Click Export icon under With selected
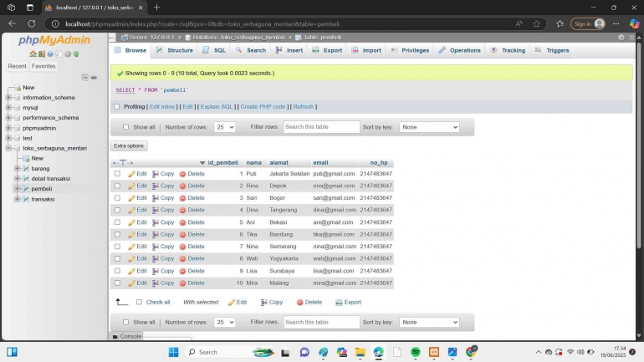The height and width of the screenshot is (362, 644). click(x=339, y=303)
